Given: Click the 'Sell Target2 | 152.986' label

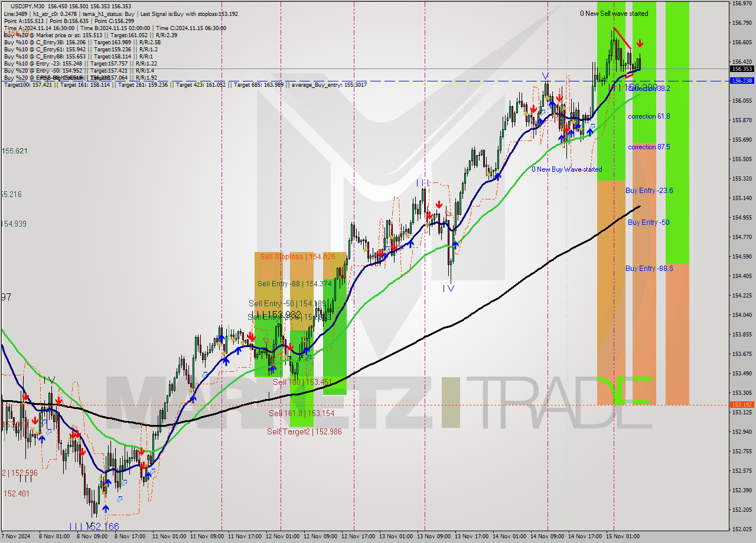Looking at the screenshot, I should coord(304,431).
